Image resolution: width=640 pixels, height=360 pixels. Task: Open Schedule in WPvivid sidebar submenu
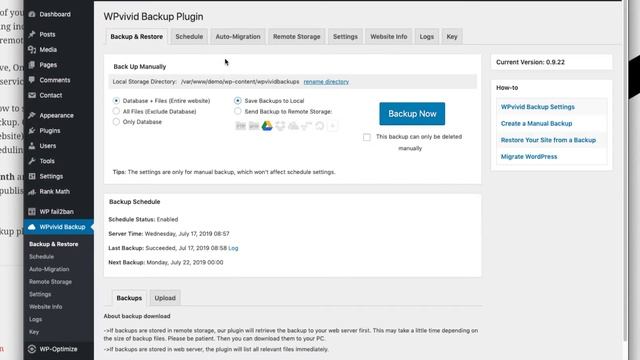pyautogui.click(x=41, y=257)
